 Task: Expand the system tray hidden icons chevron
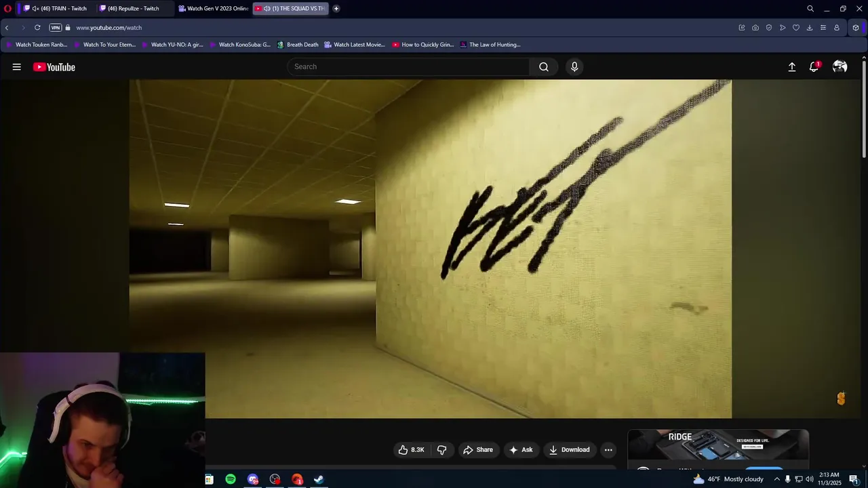click(x=777, y=479)
